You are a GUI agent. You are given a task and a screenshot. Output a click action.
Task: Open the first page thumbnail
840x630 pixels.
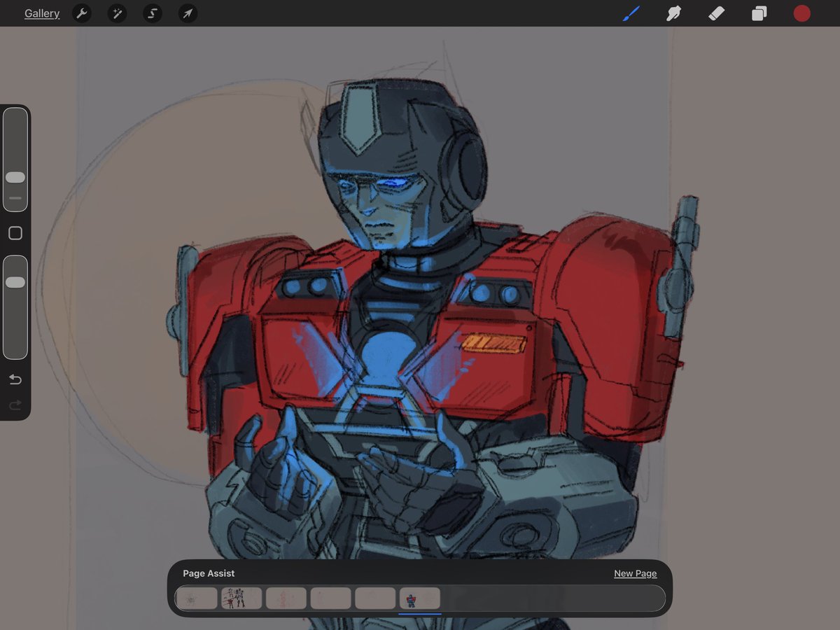197,598
